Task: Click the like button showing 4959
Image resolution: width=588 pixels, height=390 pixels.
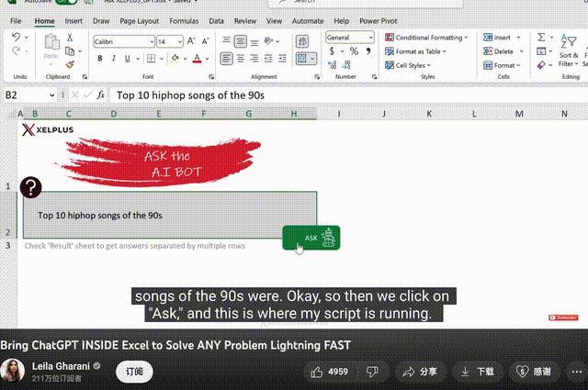Action: (329, 372)
